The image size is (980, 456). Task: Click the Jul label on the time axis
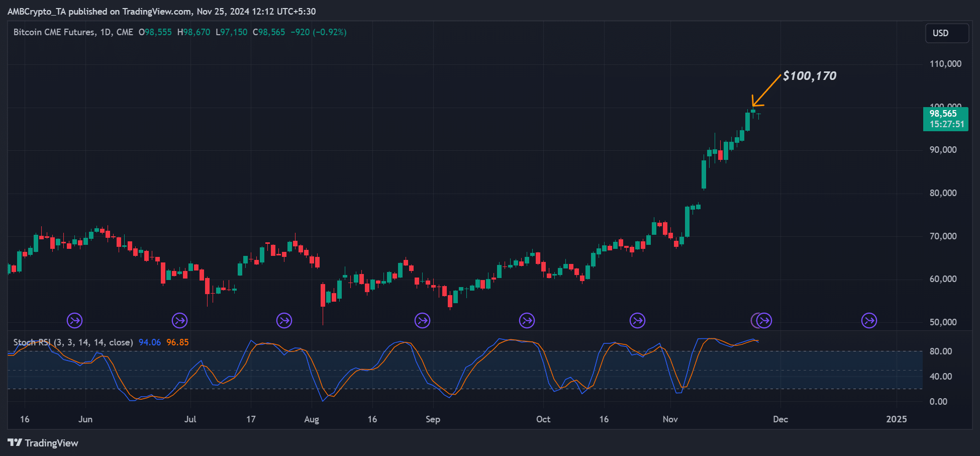(x=190, y=419)
